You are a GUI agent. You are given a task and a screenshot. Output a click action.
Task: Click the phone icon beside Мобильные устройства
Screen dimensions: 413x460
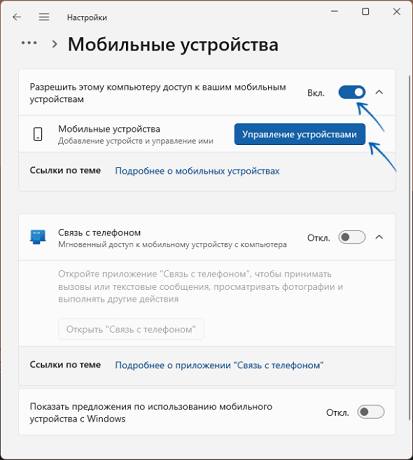tap(38, 134)
